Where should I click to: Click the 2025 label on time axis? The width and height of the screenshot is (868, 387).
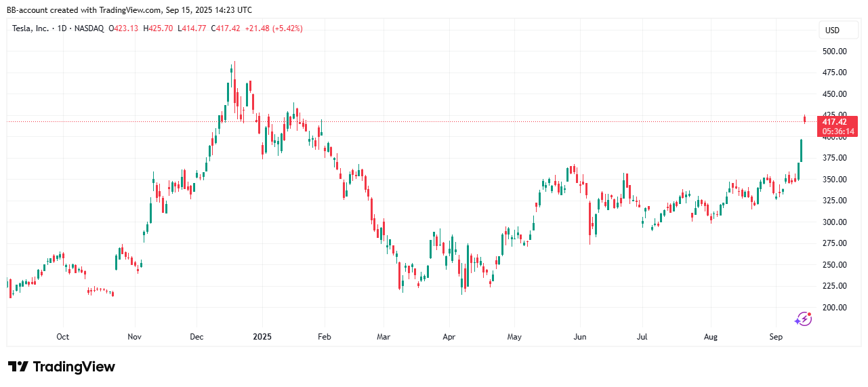(x=262, y=337)
